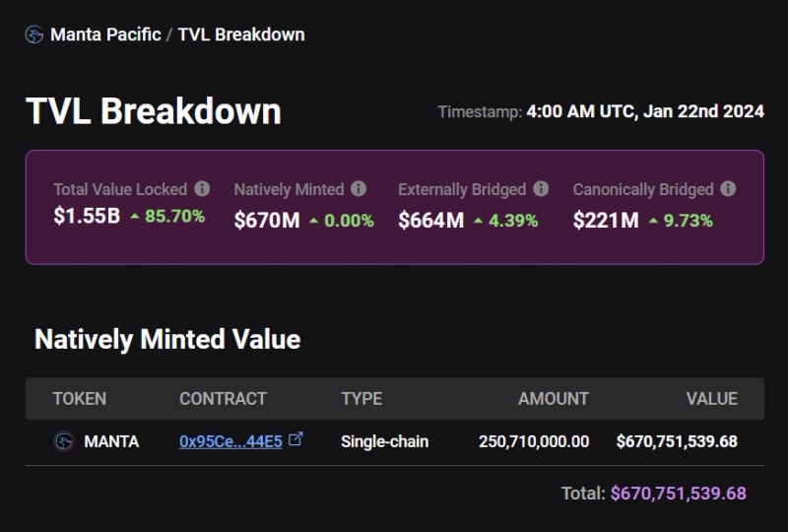This screenshot has height=532, width=788.
Task: Click the MANTA token icon in table
Action: coord(64,441)
